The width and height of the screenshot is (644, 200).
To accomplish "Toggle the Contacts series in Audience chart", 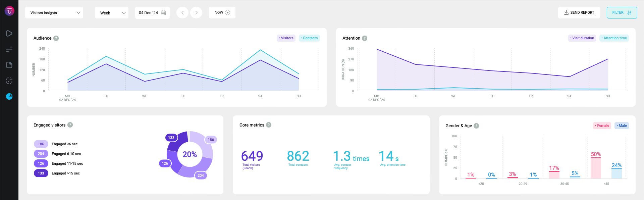I will click(x=309, y=38).
